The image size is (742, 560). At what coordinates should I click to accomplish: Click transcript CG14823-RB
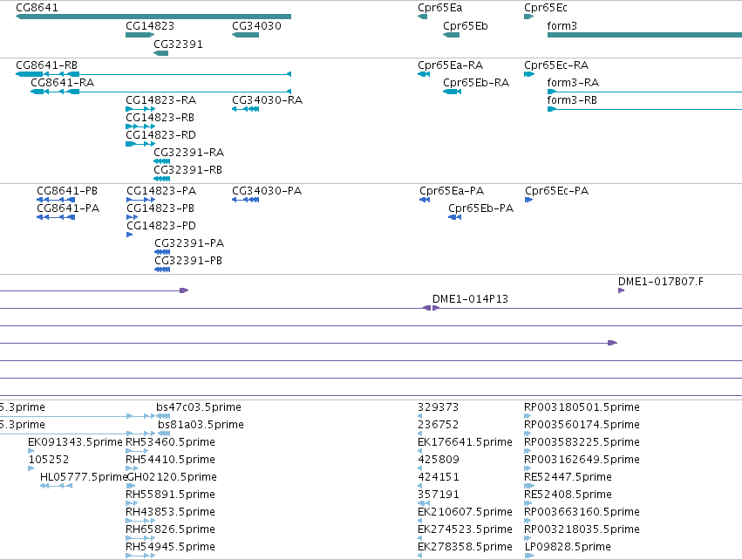[140, 126]
